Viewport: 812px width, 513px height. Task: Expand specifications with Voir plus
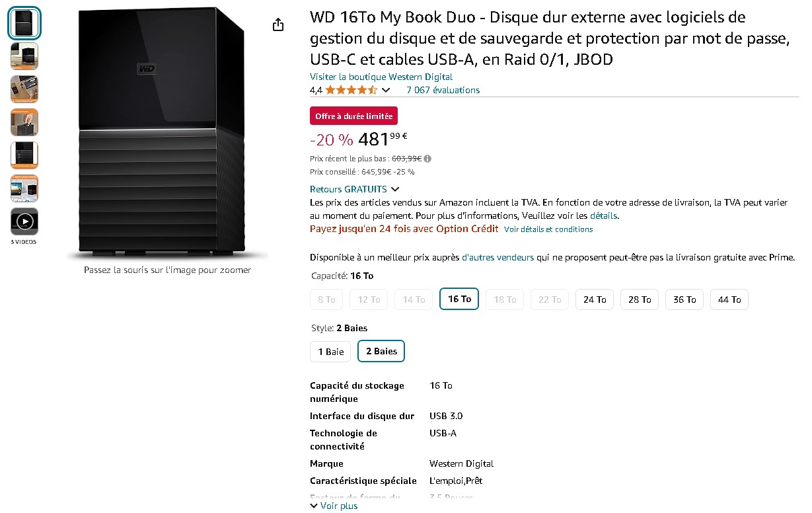point(334,506)
